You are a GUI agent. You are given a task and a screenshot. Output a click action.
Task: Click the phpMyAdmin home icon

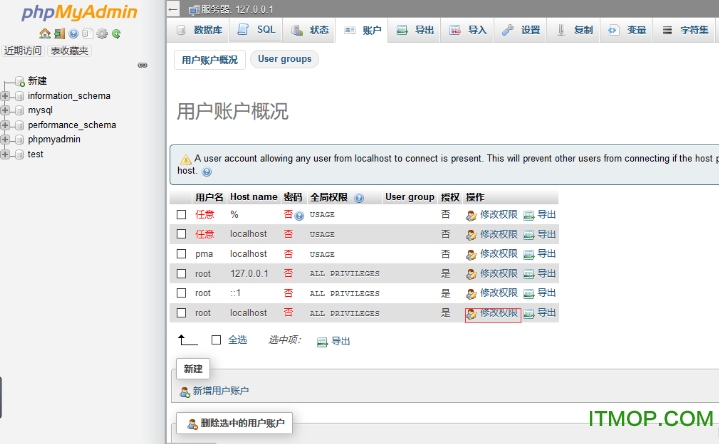click(x=47, y=34)
